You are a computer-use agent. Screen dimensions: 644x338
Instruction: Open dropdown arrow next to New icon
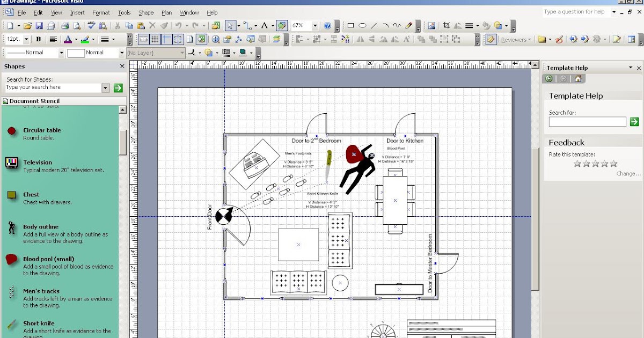pos(18,26)
